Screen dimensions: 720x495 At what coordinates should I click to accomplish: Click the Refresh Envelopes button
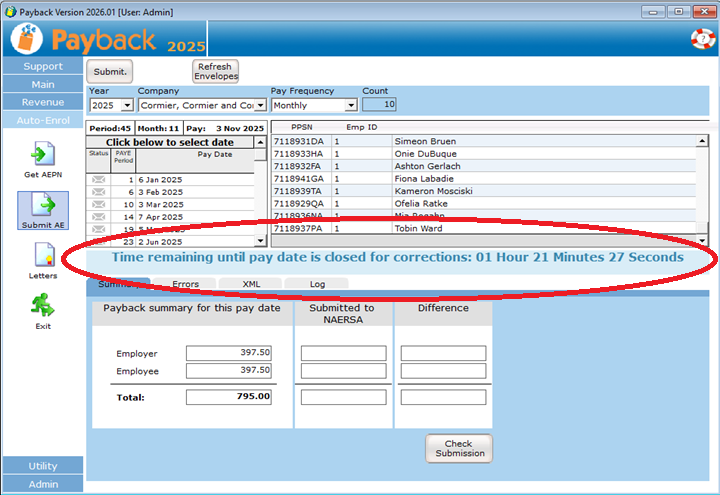[216, 71]
